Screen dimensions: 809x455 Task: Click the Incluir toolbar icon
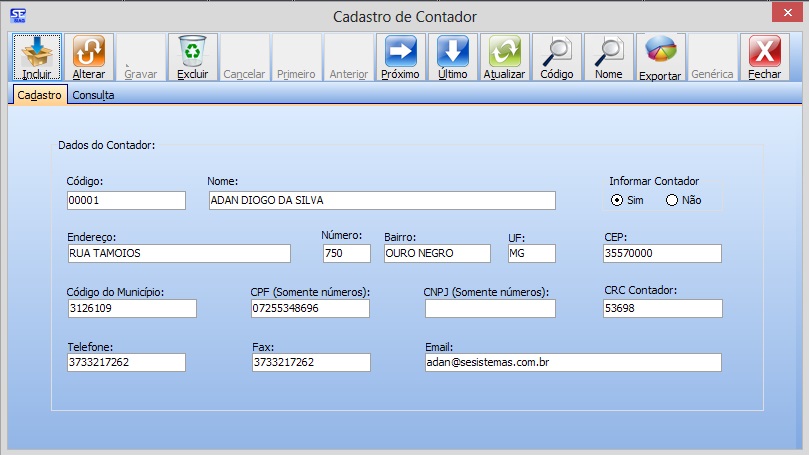coord(37,51)
